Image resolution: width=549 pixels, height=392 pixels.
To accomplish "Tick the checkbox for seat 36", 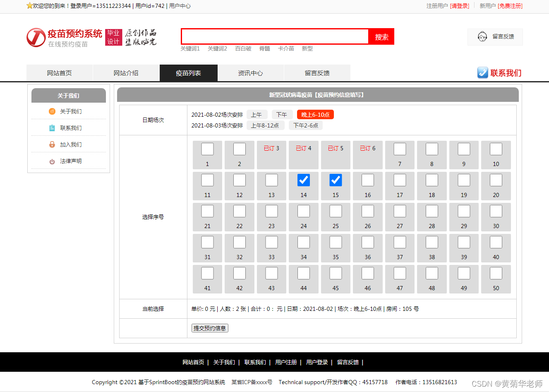I will (368, 242).
